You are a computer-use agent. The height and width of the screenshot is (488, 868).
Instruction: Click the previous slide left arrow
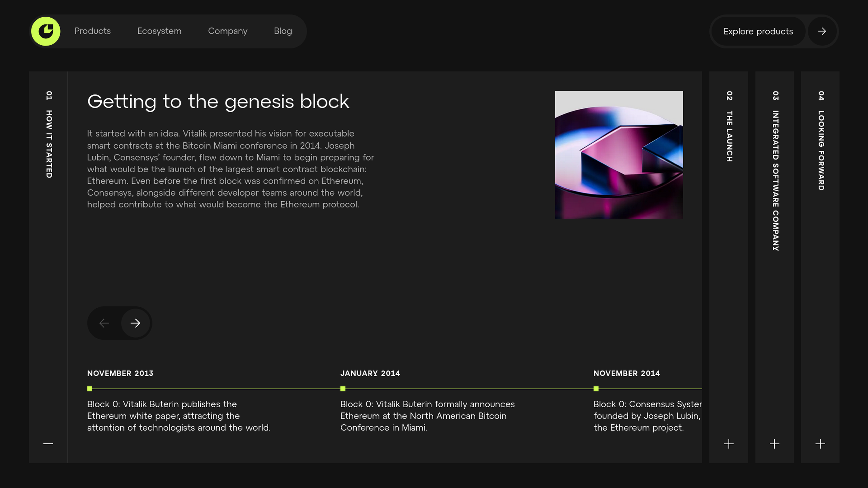[x=104, y=323]
